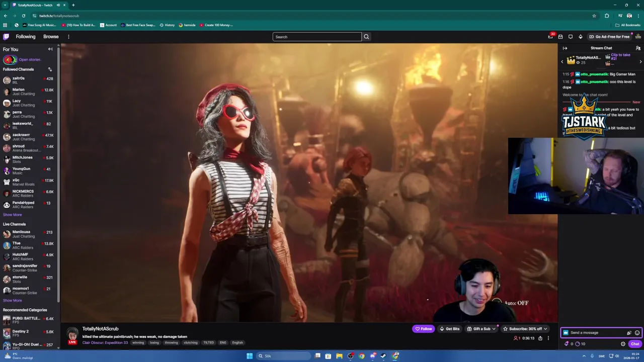Focus the Twitch Search field

317,37
